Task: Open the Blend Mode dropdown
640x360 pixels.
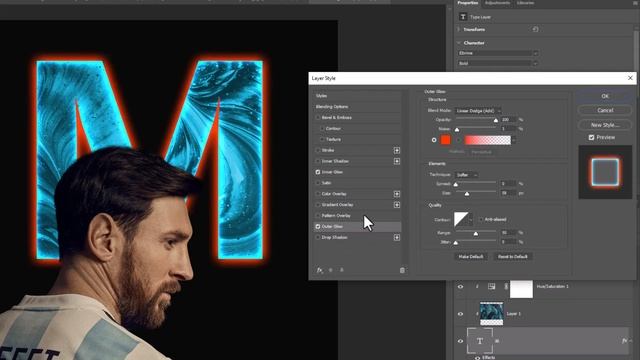Action: pyautogui.click(x=478, y=111)
